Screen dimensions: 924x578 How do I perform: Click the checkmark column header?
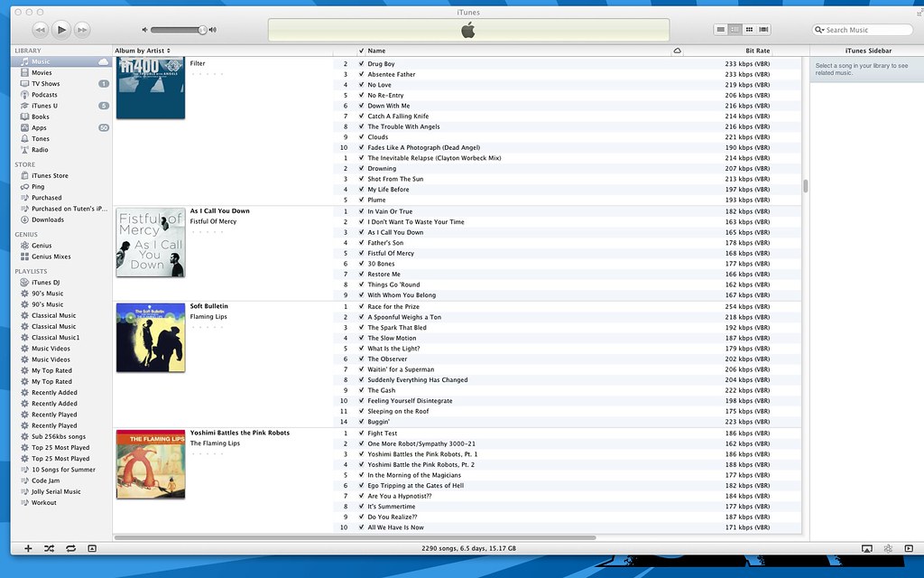pos(361,51)
